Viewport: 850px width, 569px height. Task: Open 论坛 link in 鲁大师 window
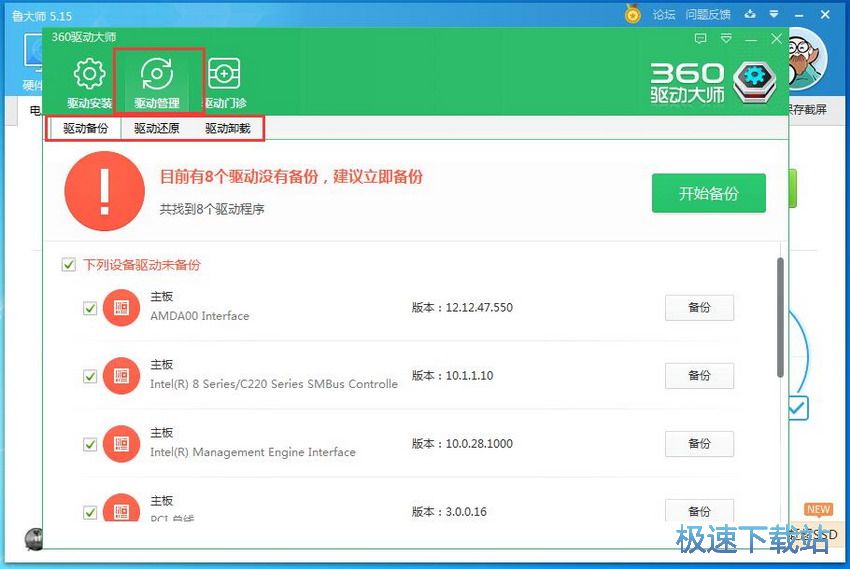click(664, 15)
